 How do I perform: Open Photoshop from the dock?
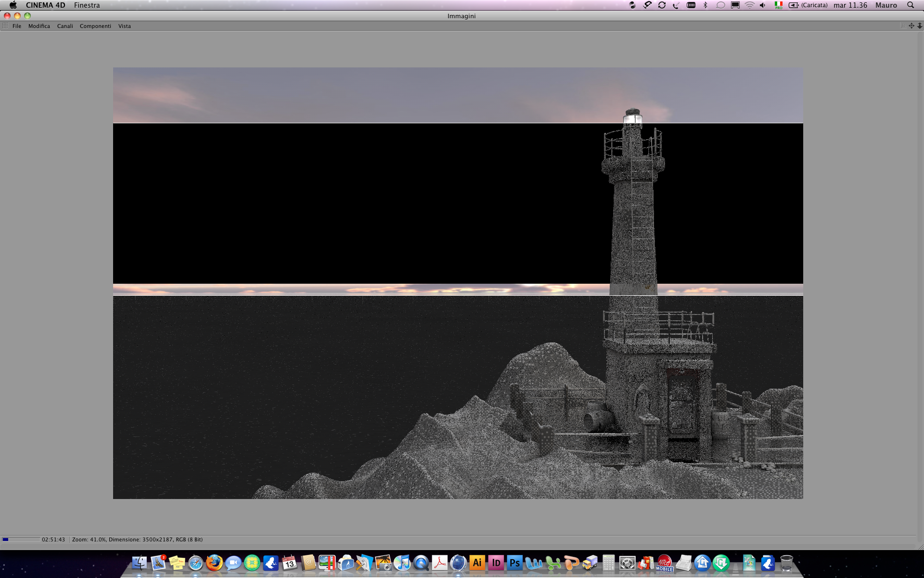514,563
